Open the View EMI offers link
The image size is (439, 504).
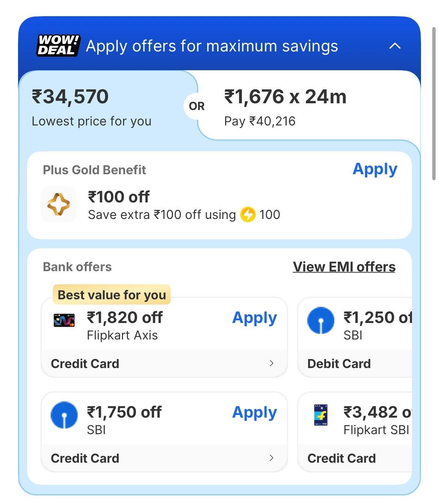(x=344, y=267)
